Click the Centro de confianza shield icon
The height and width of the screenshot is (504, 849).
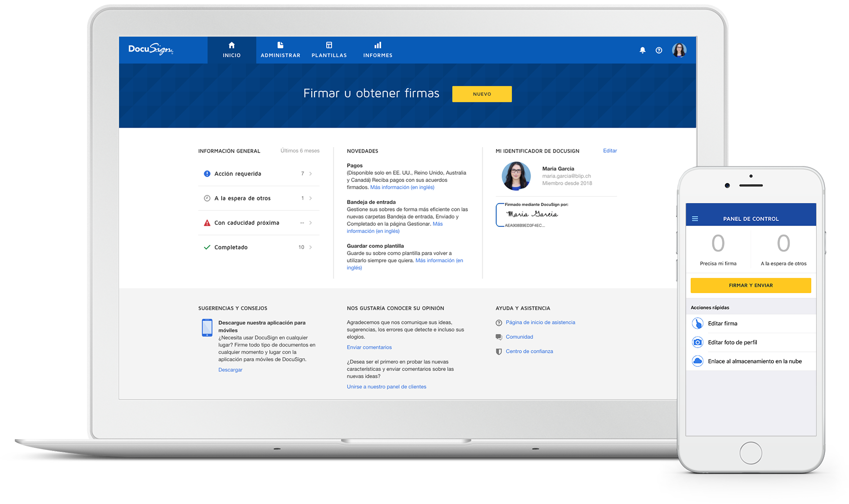click(x=499, y=351)
